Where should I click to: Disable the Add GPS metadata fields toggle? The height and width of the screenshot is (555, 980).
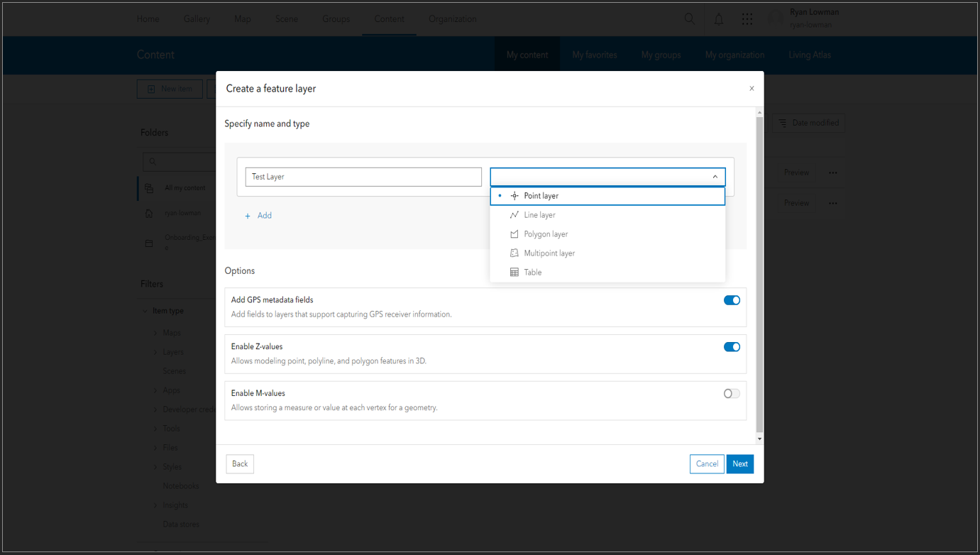732,300
